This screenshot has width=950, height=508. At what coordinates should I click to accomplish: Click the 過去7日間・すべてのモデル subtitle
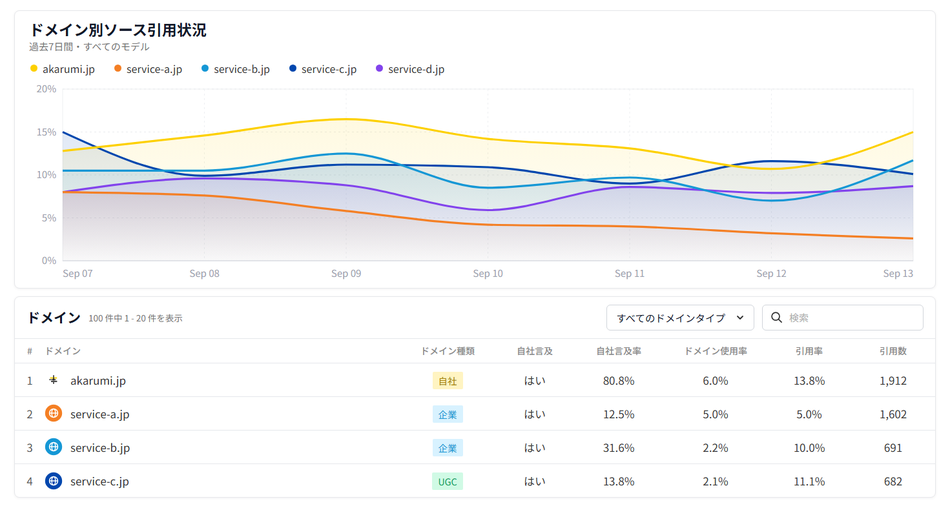coord(89,47)
